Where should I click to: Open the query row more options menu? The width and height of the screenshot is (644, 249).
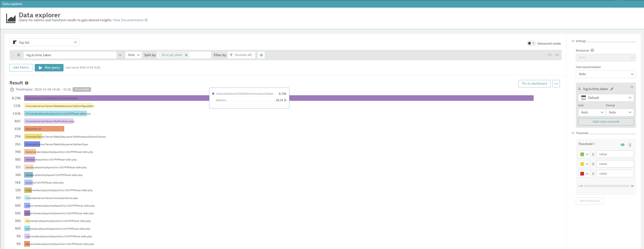pyautogui.click(x=557, y=55)
